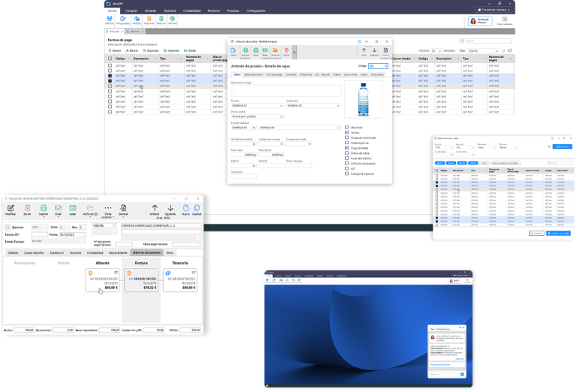Open the Archivos folder icon in invoice toolbar

tap(90, 210)
